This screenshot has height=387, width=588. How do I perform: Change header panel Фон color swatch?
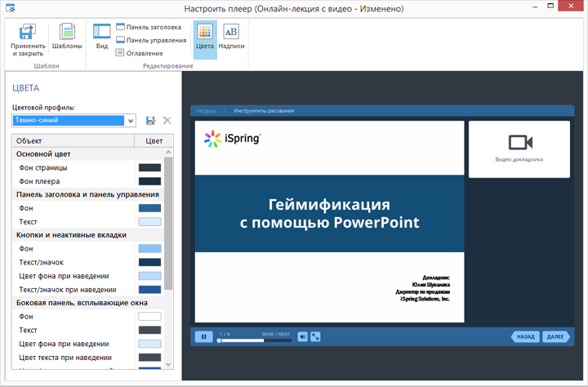point(149,208)
